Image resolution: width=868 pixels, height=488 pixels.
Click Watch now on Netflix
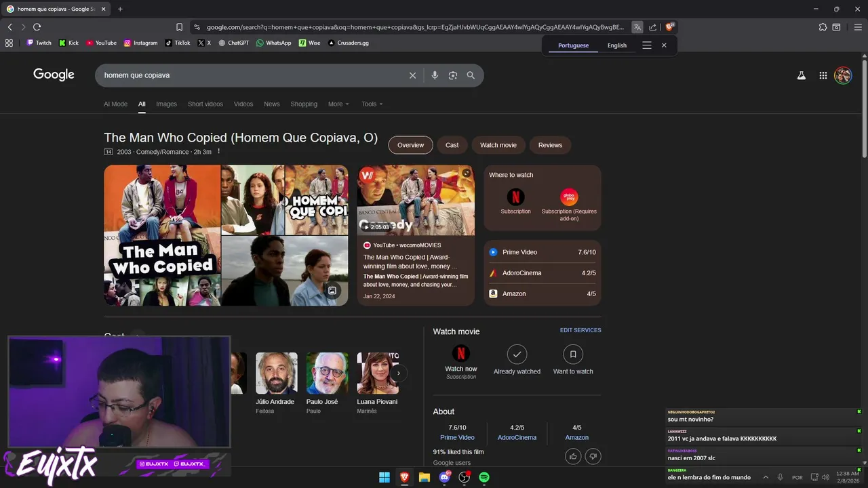tap(461, 362)
